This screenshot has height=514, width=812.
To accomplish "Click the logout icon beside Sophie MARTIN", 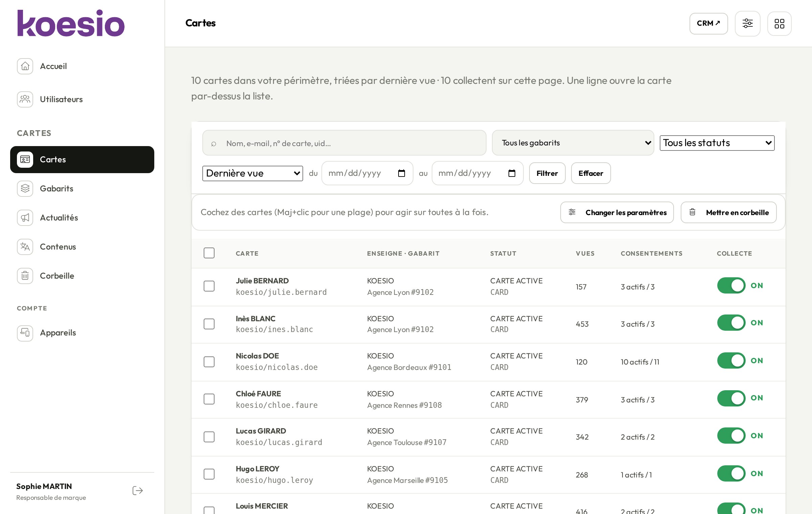I will coord(137,491).
